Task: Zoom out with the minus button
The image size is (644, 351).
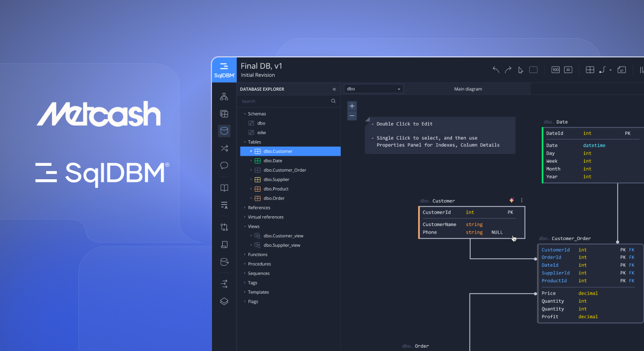Action: 352,116
